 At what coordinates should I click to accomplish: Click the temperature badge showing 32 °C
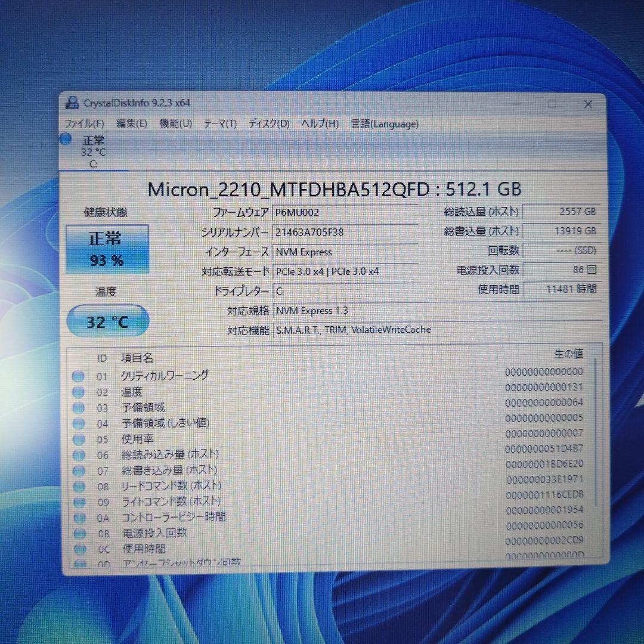click(x=107, y=321)
